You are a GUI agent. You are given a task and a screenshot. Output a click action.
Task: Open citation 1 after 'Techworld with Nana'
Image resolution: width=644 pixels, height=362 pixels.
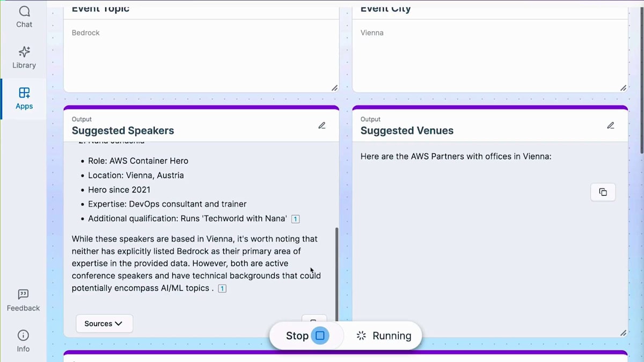295,219
